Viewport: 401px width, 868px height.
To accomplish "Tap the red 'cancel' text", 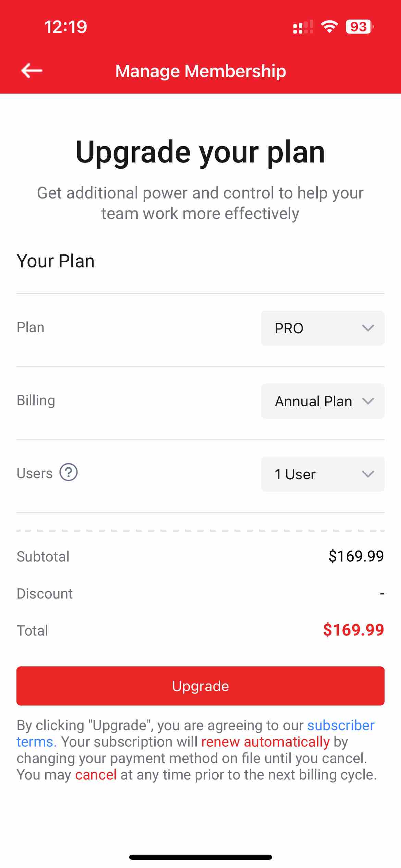I will coord(96,774).
